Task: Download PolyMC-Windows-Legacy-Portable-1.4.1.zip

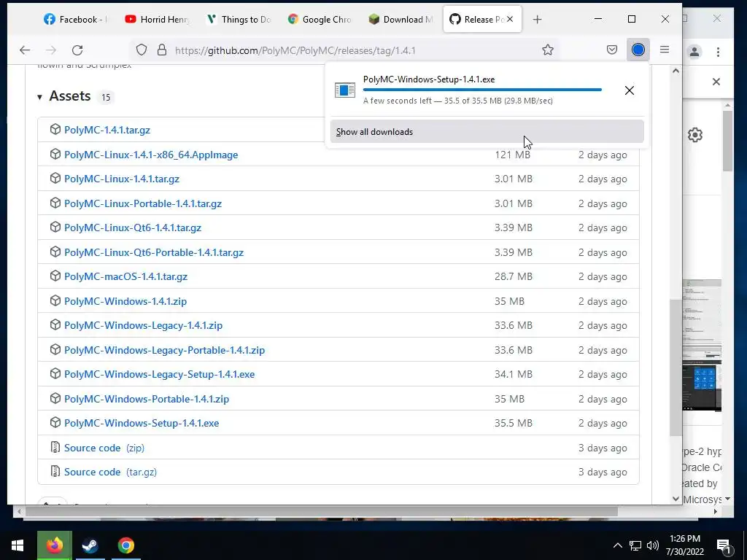Action: (164, 351)
